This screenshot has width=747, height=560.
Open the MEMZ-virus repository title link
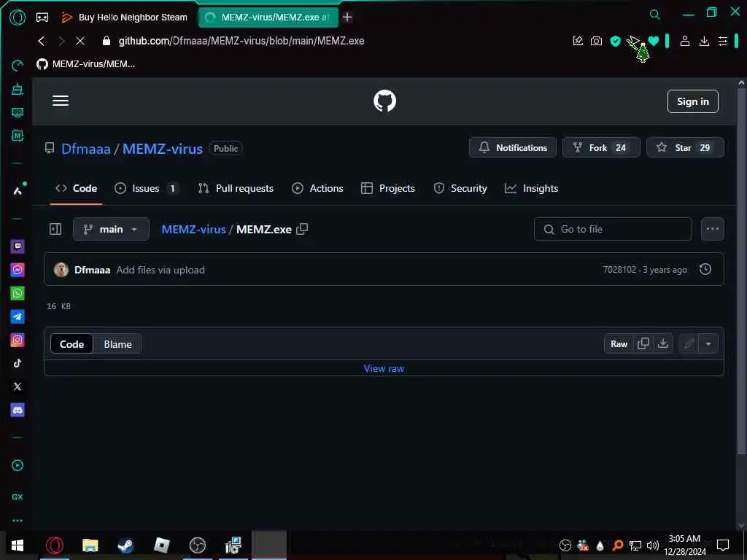click(x=163, y=149)
